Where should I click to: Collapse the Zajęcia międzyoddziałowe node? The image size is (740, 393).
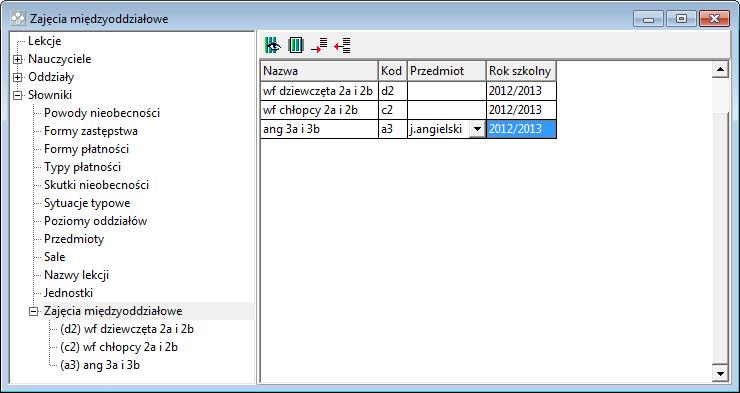click(x=34, y=311)
